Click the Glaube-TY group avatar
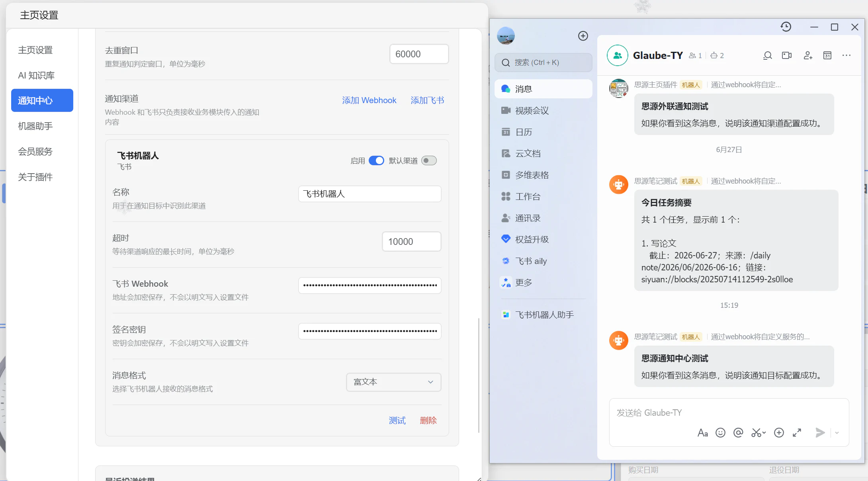 [618, 55]
